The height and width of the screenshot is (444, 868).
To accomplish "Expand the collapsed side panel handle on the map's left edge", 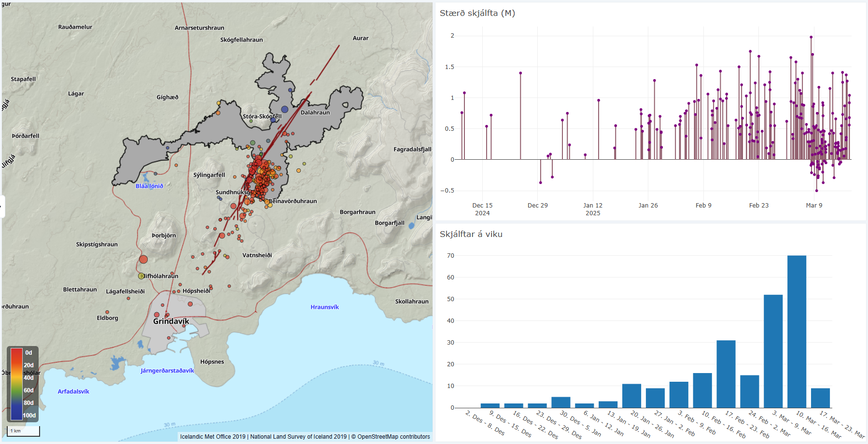I will 2,207.
